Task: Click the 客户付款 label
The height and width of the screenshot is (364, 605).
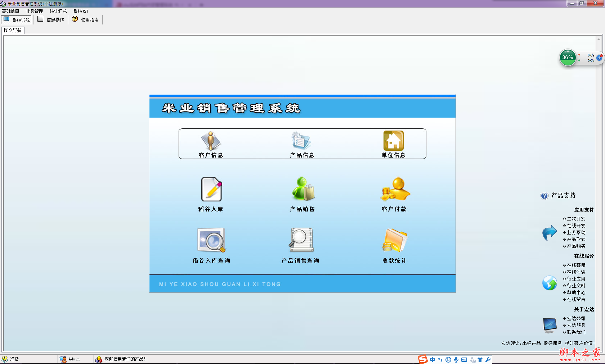Action: 394,209
